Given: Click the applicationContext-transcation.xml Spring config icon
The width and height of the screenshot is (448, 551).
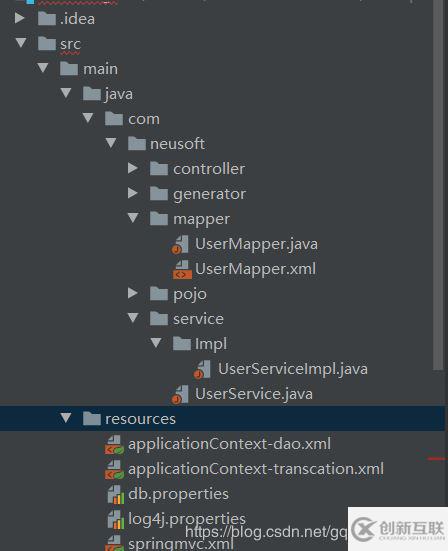Looking at the screenshot, I should point(114,470).
